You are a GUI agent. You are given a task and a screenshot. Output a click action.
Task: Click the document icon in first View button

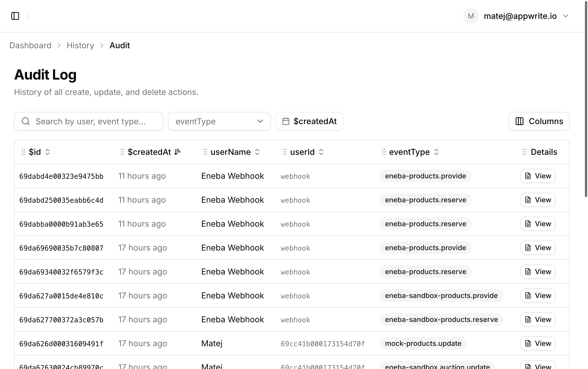[528, 176]
